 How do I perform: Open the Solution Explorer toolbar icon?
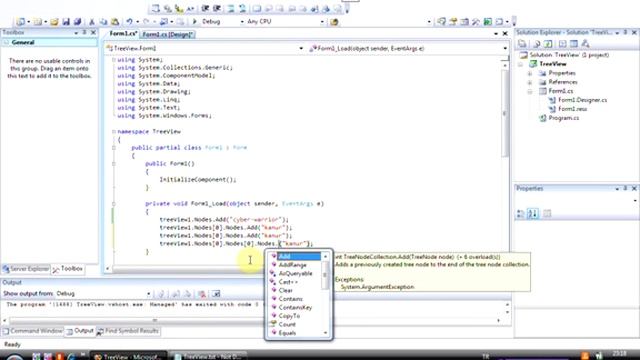tap(441, 22)
